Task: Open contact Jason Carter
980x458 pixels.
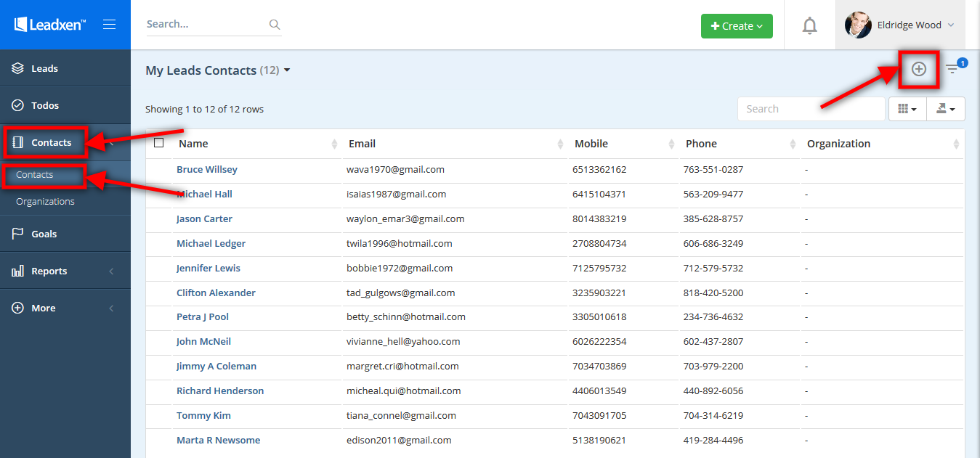Action: pyautogui.click(x=204, y=219)
